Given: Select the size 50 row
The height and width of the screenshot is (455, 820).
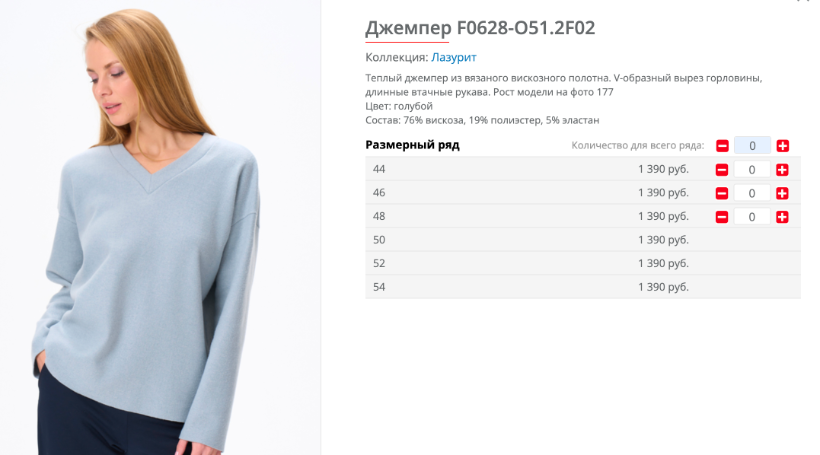Looking at the screenshot, I should click(583, 240).
